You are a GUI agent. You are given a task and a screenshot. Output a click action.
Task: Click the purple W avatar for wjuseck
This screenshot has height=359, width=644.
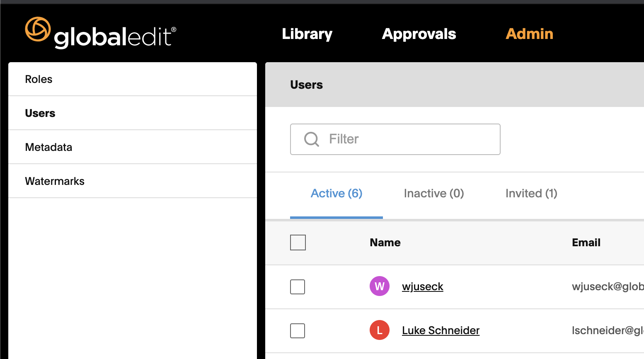pos(380,286)
